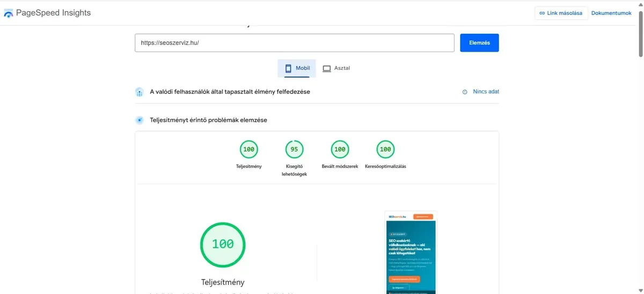Viewport: 644px width, 294px height.
Task: Click the large Teljesítmény heading below gauge
Action: pyautogui.click(x=223, y=282)
